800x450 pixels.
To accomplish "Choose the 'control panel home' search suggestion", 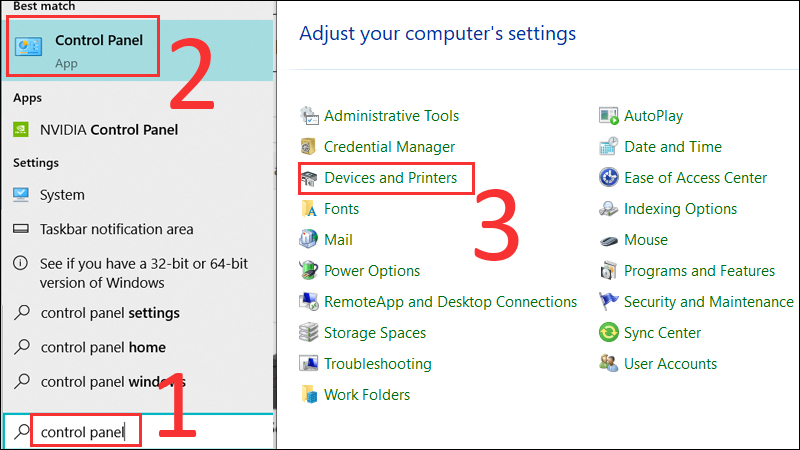I will coord(103,347).
